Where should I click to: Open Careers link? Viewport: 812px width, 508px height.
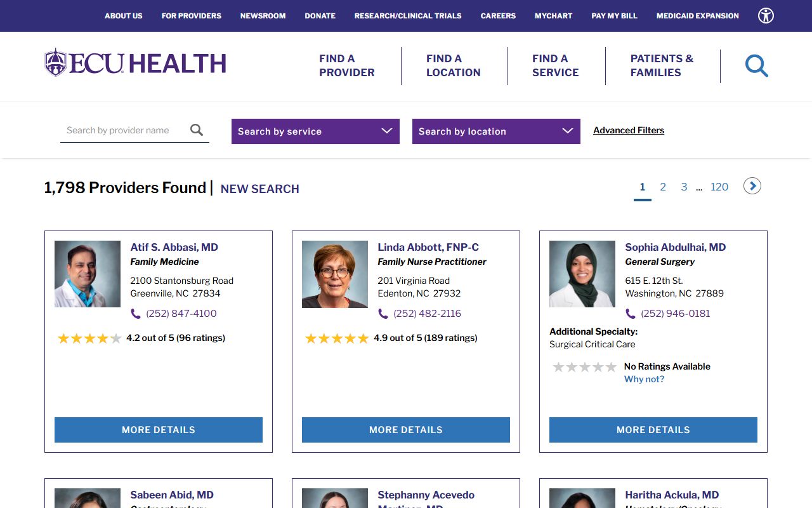[498, 16]
